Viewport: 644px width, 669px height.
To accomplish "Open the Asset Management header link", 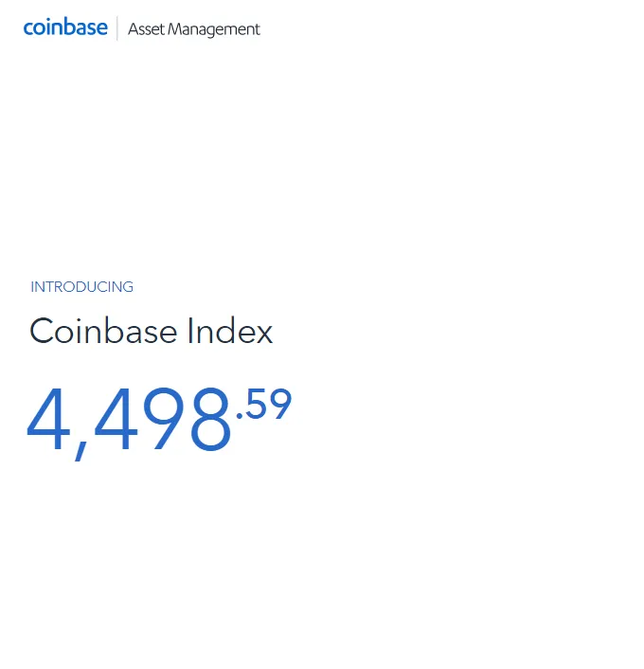I will [x=194, y=29].
